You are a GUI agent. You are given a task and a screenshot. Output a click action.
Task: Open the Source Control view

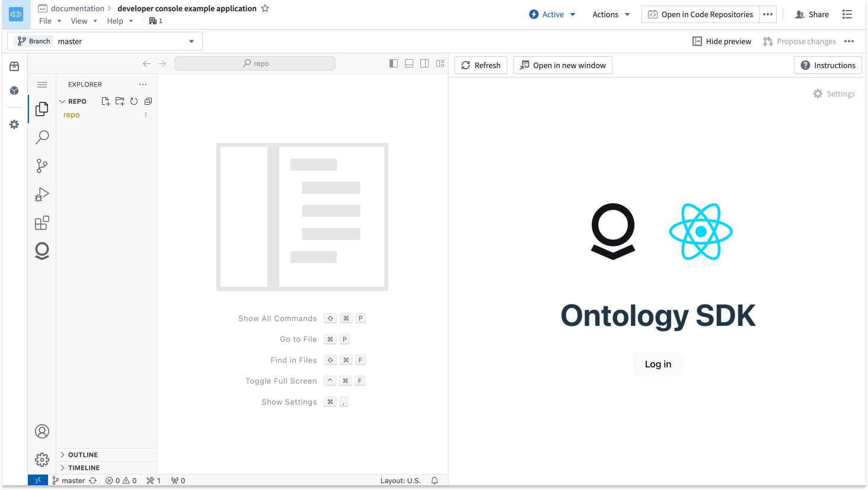(42, 166)
